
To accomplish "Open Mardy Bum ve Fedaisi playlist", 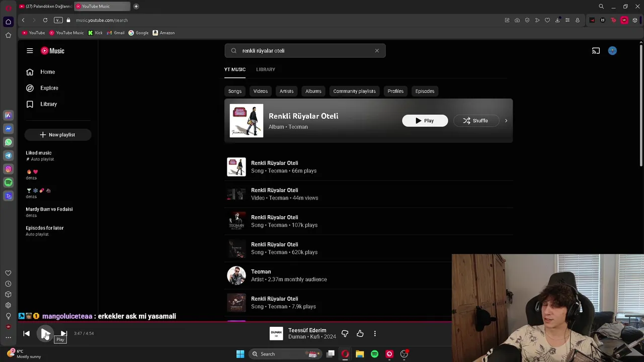I will (49, 209).
